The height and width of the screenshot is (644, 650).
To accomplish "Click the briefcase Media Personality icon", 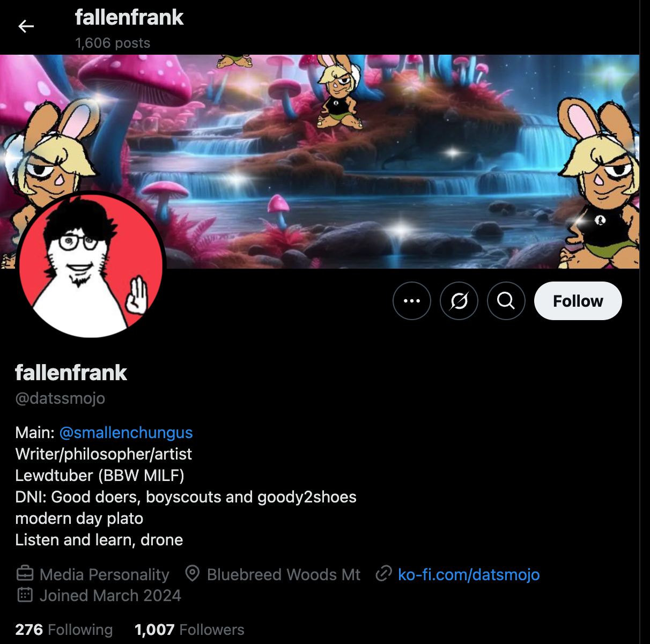I will 25,574.
